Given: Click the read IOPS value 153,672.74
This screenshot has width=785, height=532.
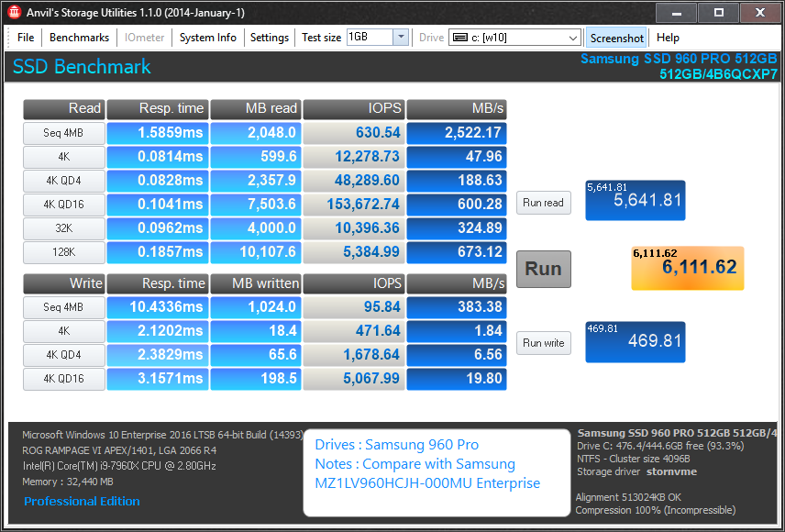Looking at the screenshot, I should [353, 205].
